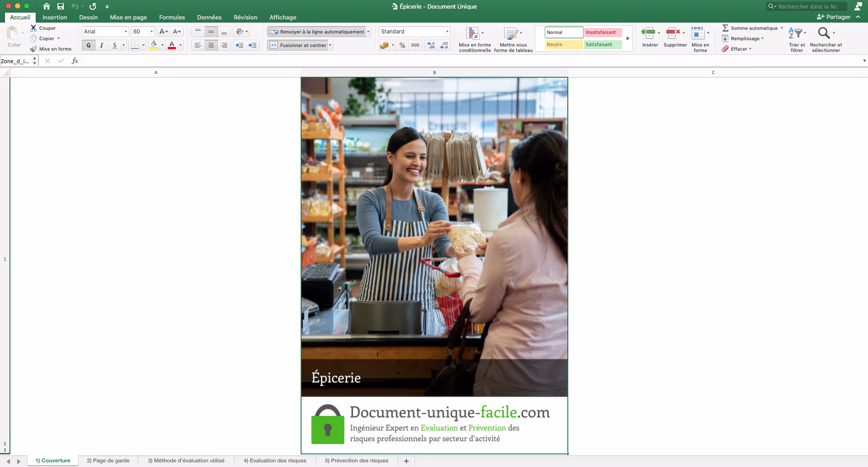The height and width of the screenshot is (467, 868).
Task: Toggle italic formatting I
Action: click(x=102, y=45)
